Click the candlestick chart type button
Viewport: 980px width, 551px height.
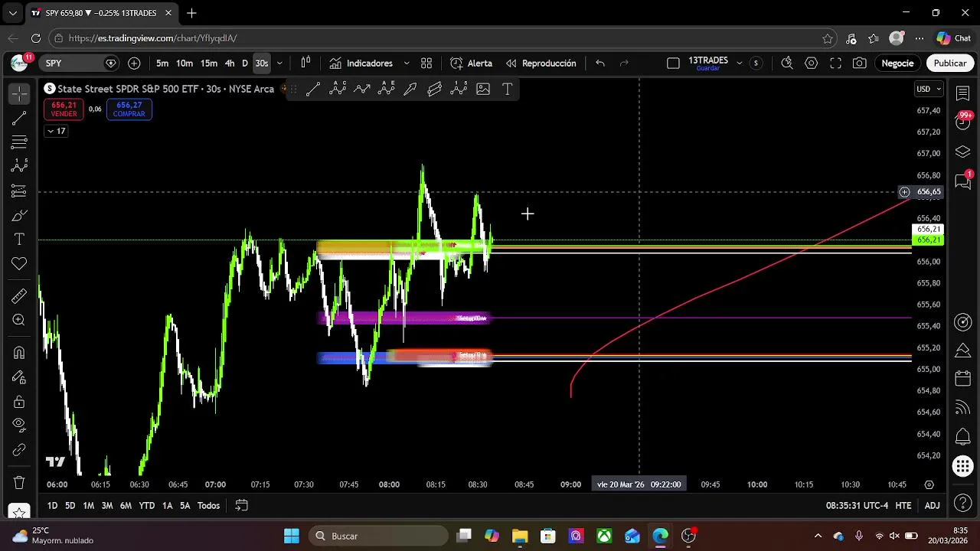pos(305,63)
